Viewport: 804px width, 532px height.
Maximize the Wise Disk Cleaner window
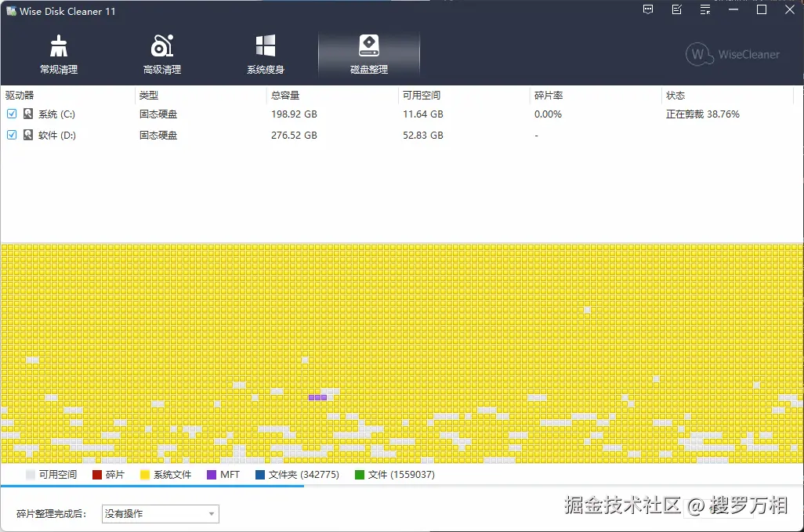pyautogui.click(x=762, y=9)
